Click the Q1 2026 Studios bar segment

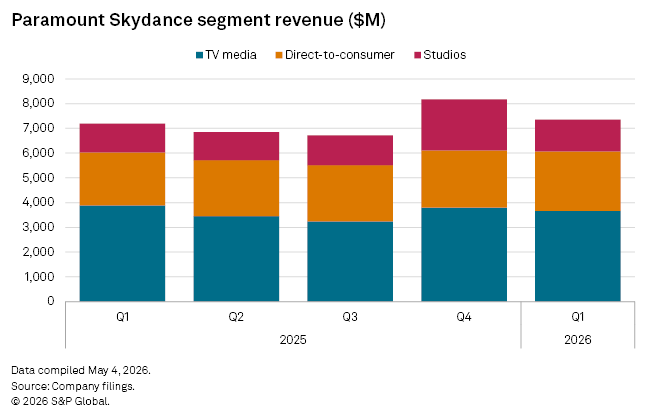pos(578,135)
